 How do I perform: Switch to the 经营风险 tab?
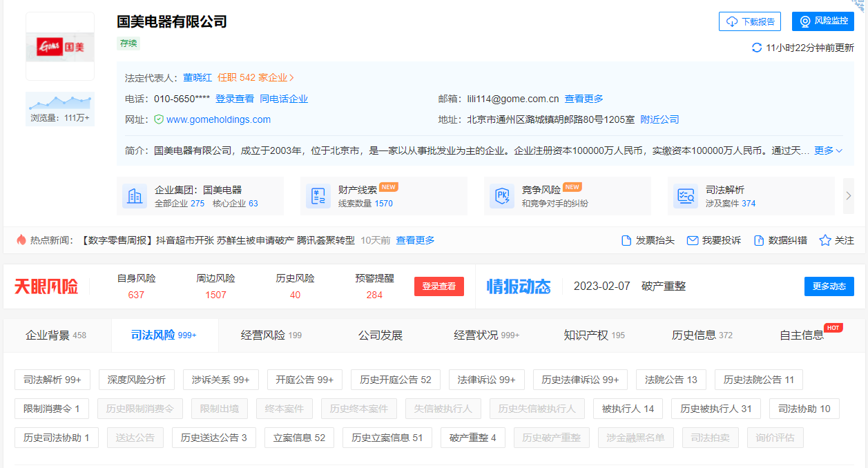271,335
